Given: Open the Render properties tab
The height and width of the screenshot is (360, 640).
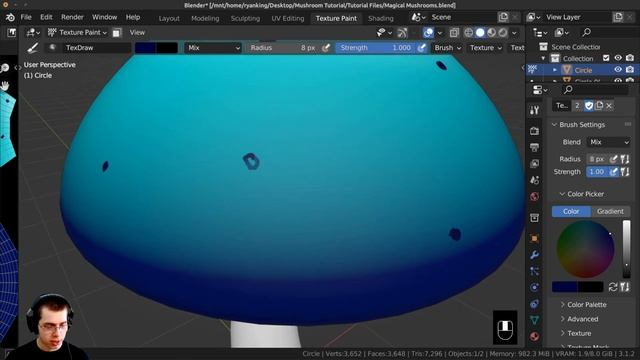Looking at the screenshot, I should point(534,131).
